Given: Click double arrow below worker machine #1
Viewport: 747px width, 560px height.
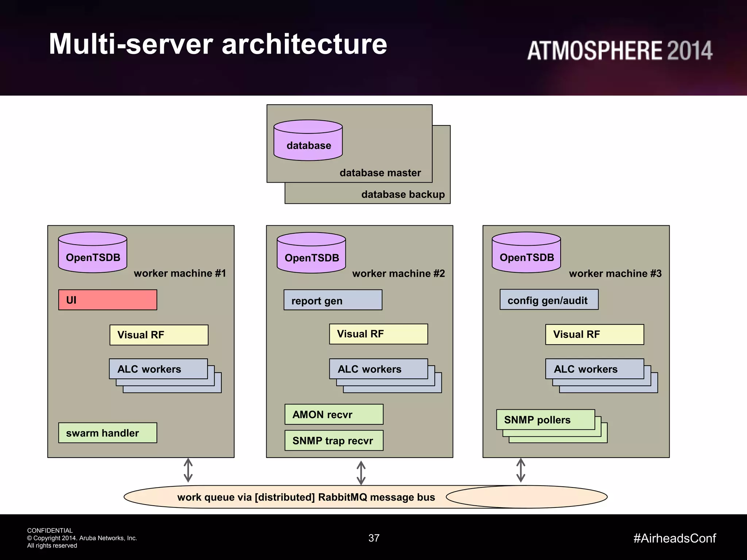Looking at the screenshot, I should click(188, 470).
